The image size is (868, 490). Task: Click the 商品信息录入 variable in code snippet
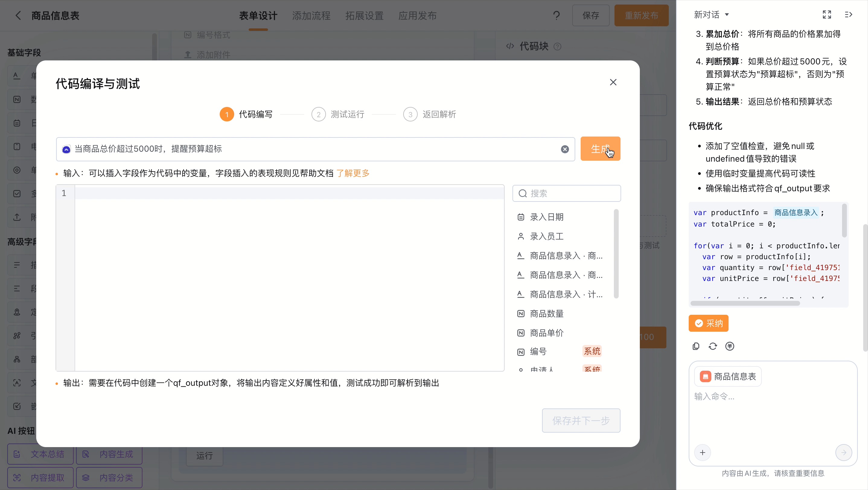(x=796, y=212)
